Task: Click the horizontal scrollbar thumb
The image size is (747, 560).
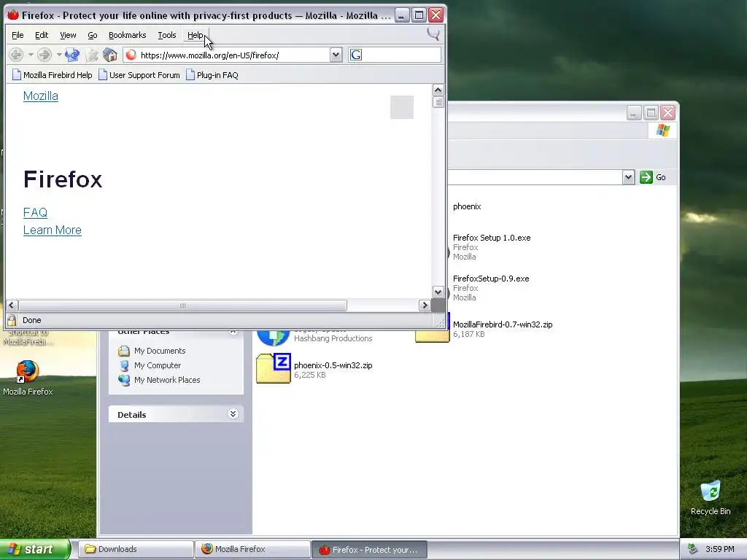Action: pyautogui.click(x=182, y=306)
